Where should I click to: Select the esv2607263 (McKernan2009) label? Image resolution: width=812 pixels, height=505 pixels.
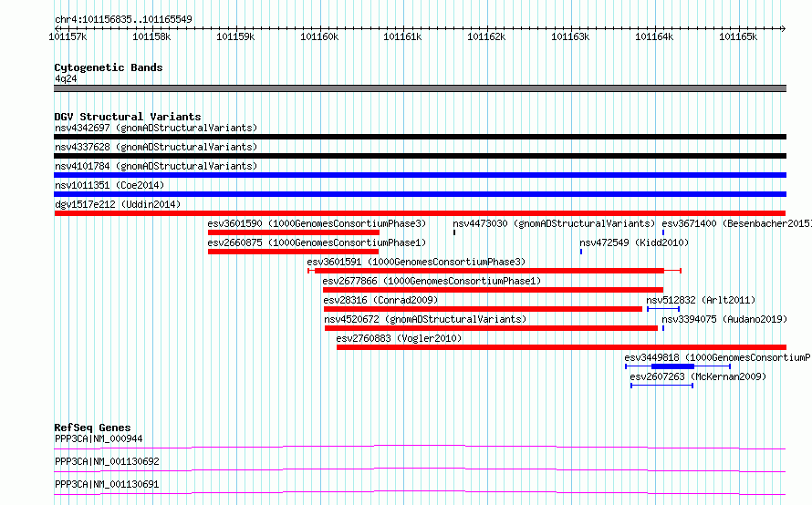(x=698, y=376)
